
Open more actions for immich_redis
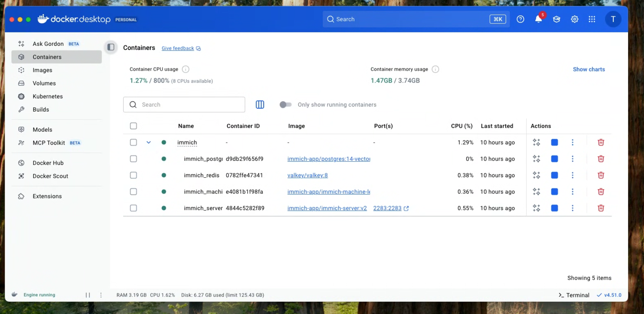pyautogui.click(x=572, y=175)
